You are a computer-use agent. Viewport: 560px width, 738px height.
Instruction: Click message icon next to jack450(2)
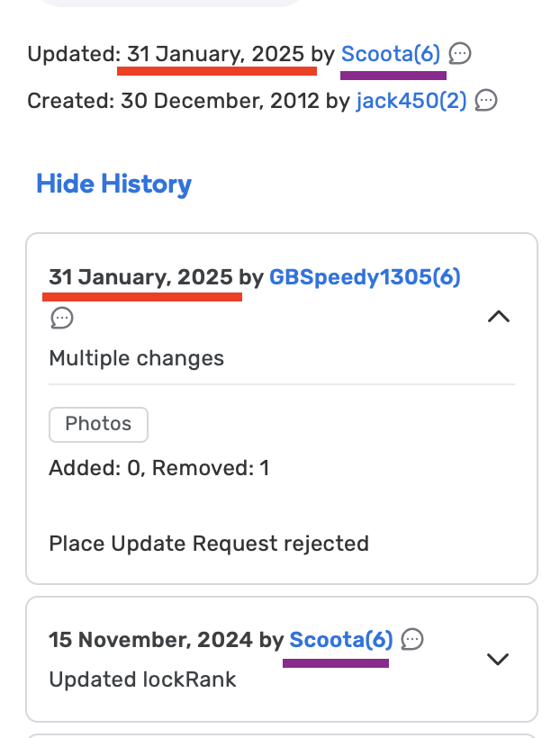pyautogui.click(x=485, y=100)
